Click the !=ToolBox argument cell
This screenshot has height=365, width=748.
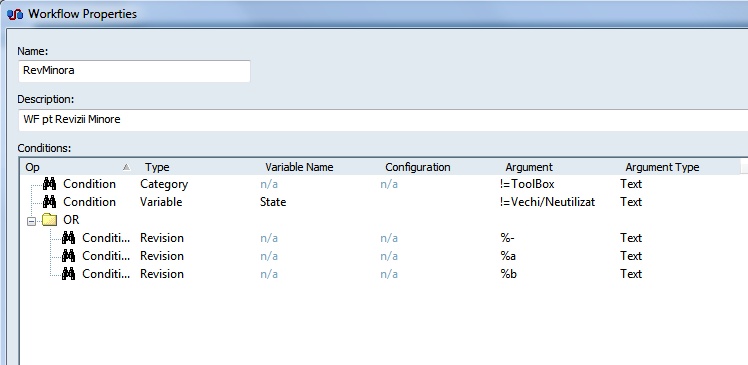pyautogui.click(x=527, y=184)
